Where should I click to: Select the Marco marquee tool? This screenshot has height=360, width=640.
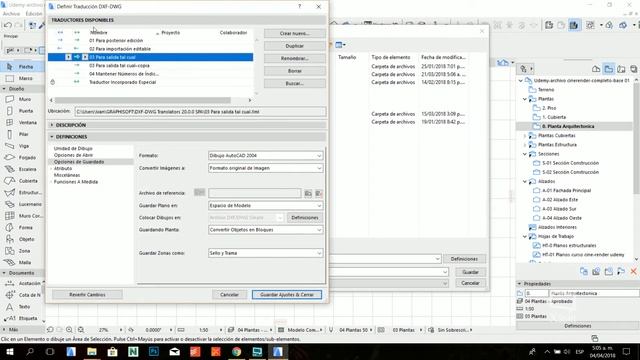tap(22, 78)
